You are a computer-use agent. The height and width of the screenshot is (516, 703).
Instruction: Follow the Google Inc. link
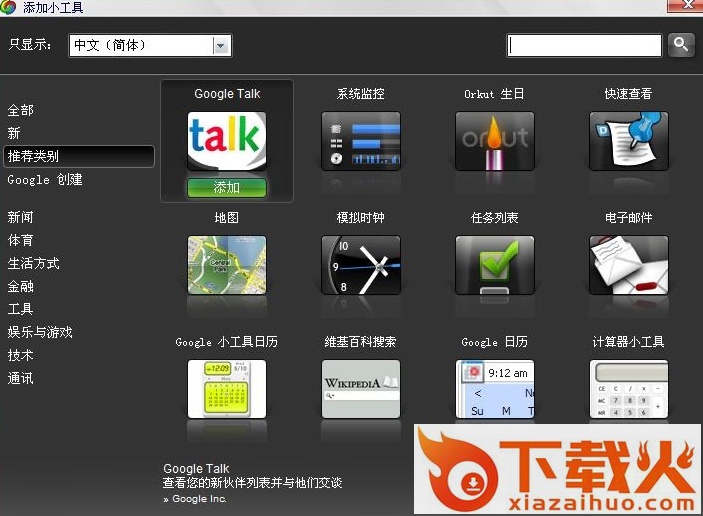point(199,498)
